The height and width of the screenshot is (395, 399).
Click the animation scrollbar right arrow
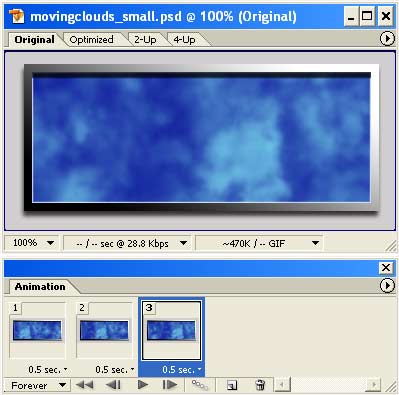pos(373,385)
